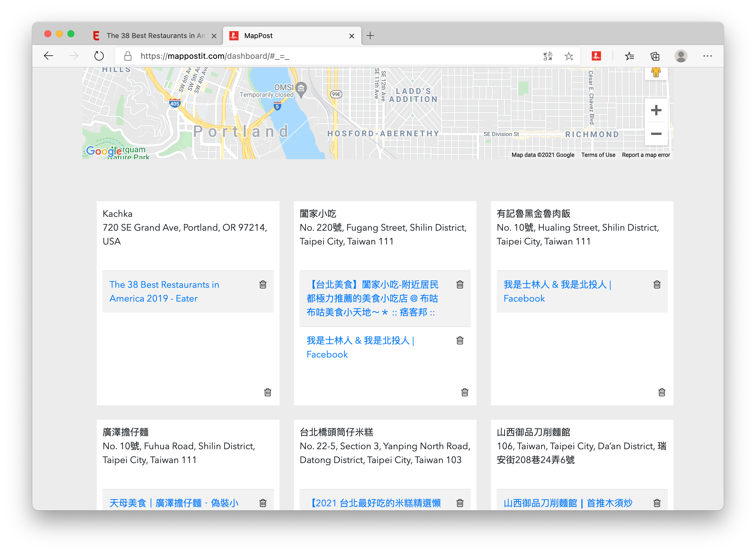
Task: Click the No. 10號, Hualing Street address
Action: pos(578,234)
